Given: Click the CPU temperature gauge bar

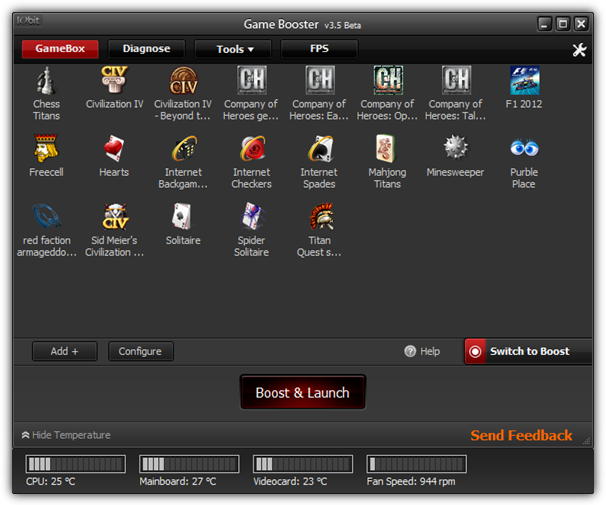Looking at the screenshot, I should (x=75, y=464).
